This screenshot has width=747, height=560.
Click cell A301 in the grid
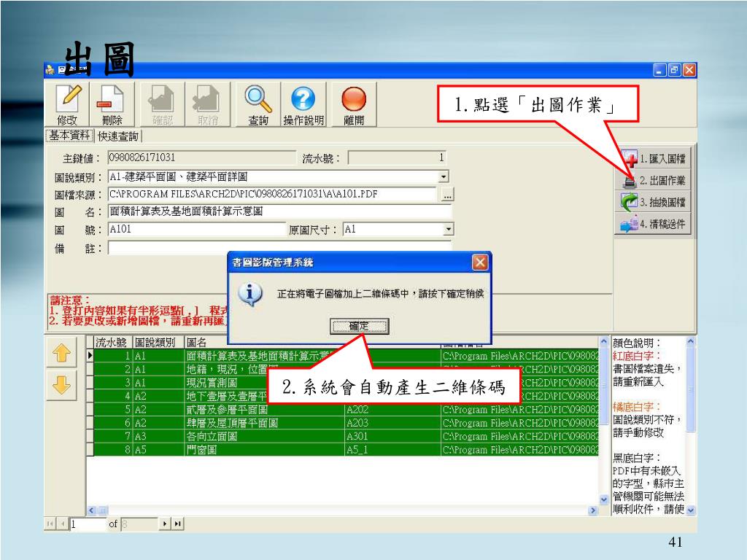(x=392, y=436)
